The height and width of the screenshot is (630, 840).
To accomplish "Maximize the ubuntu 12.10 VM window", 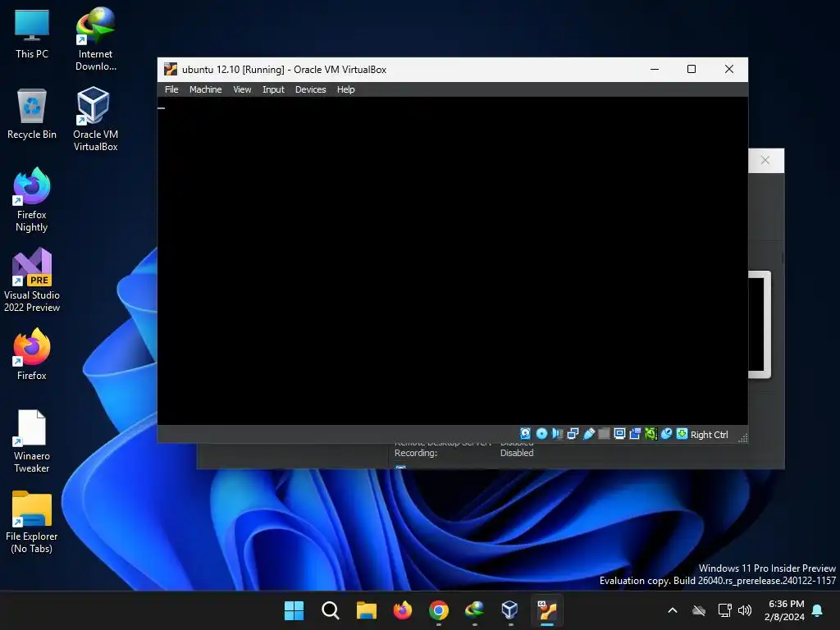I will (692, 69).
